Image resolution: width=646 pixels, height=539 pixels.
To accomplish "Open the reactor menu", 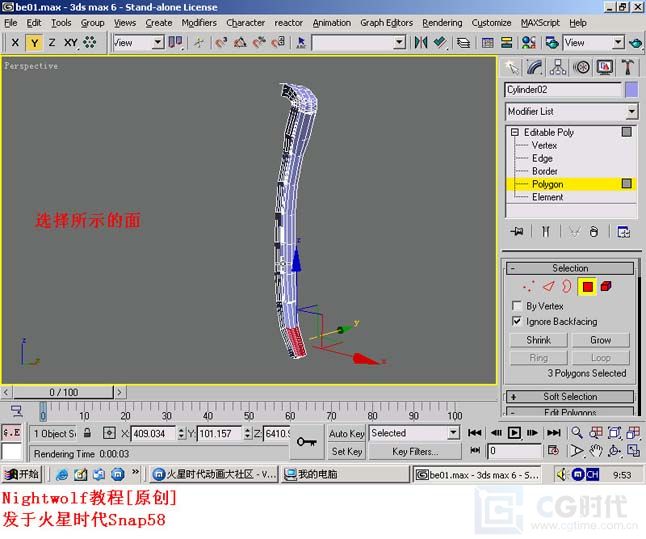I will 288,23.
